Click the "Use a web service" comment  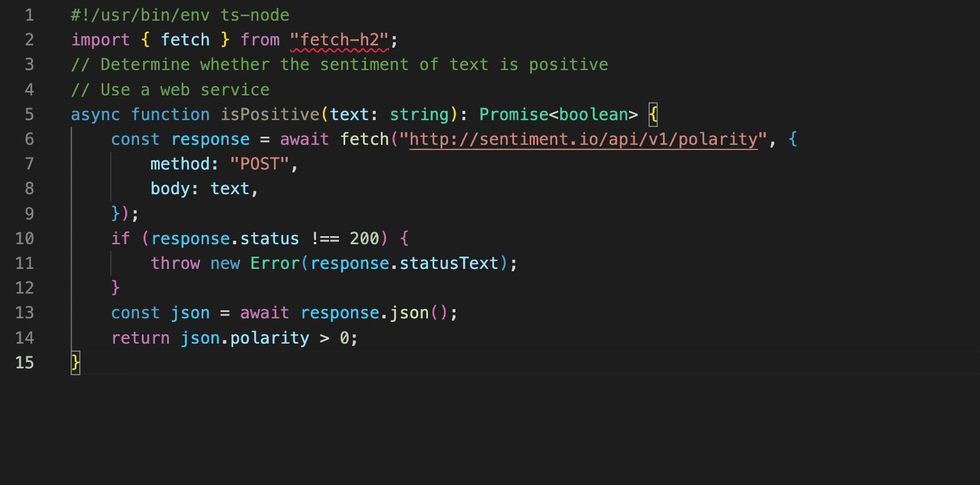click(170, 90)
